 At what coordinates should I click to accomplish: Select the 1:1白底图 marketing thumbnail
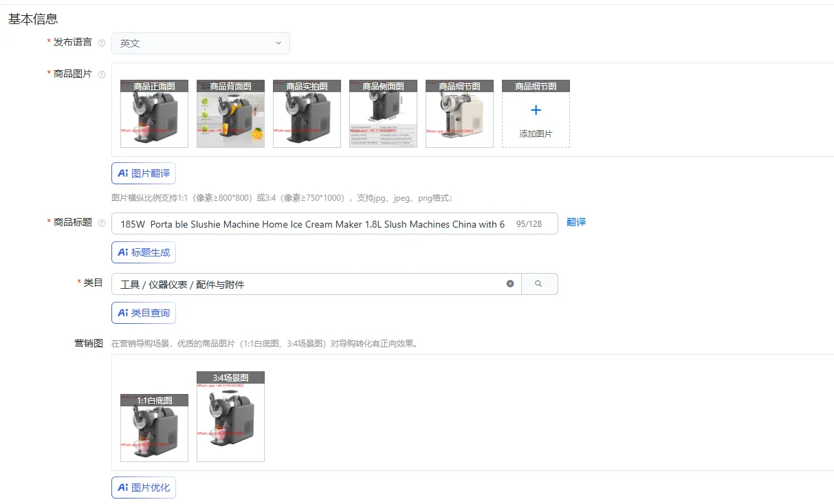click(x=154, y=428)
